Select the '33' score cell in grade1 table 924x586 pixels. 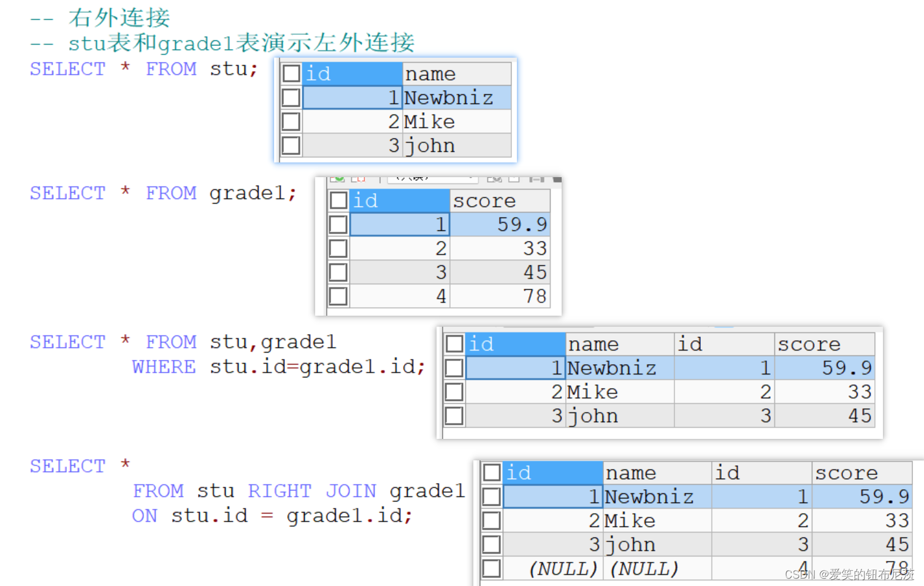click(x=500, y=248)
